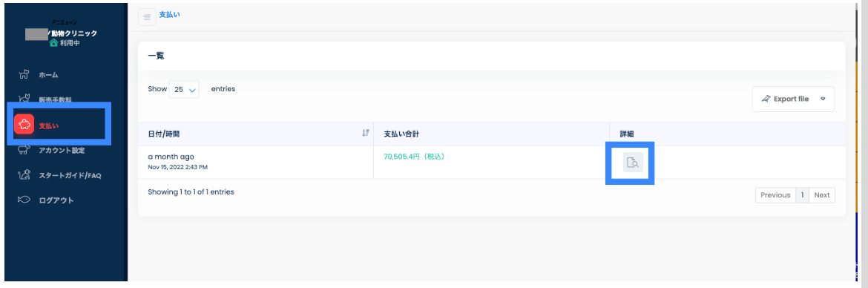Click the dog icon beside ホーム
The image size is (868, 288).
tap(23, 75)
